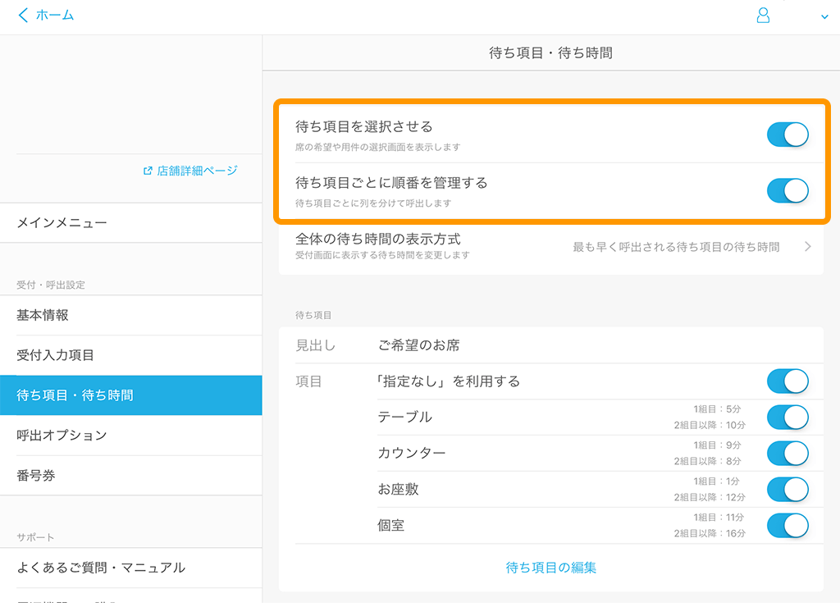Toggle 待ち項目を選択させる switch
This screenshot has height=616, width=840.
click(x=787, y=135)
